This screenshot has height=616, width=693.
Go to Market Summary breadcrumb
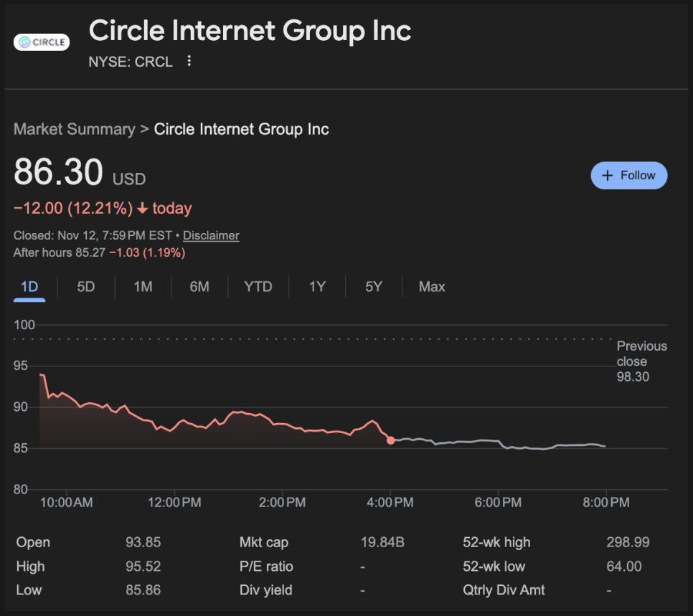pos(74,129)
